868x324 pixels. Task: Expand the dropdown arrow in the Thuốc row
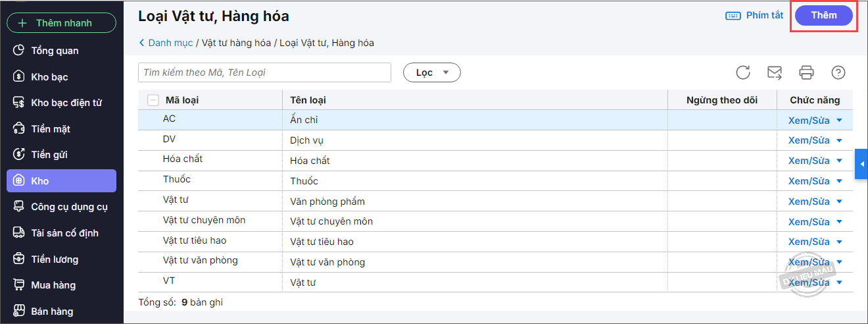pyautogui.click(x=839, y=181)
